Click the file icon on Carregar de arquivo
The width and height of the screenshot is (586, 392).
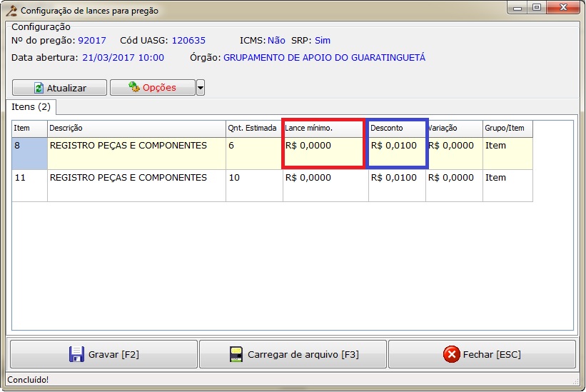click(236, 354)
